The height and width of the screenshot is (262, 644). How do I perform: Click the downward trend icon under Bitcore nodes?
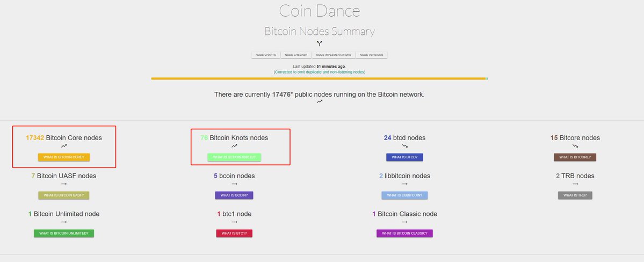tap(575, 145)
